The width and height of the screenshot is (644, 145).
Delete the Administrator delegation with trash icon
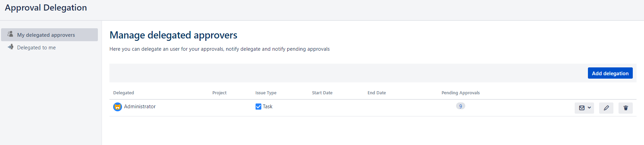click(x=626, y=108)
